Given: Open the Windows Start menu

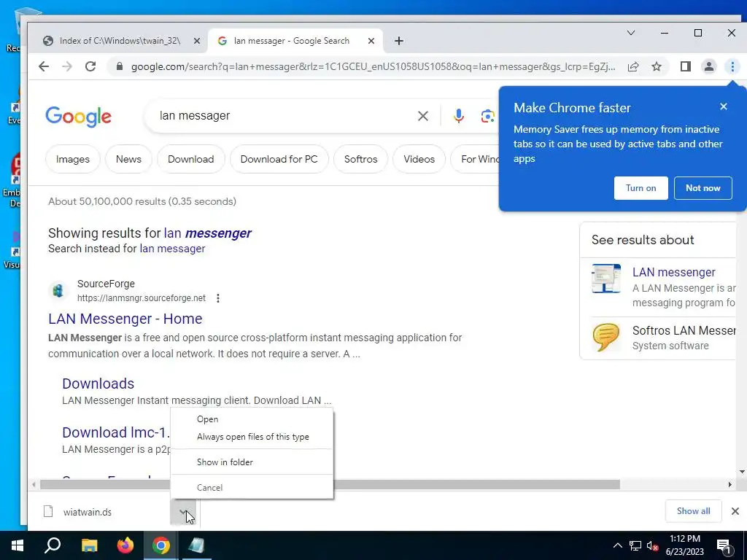Looking at the screenshot, I should [x=18, y=545].
